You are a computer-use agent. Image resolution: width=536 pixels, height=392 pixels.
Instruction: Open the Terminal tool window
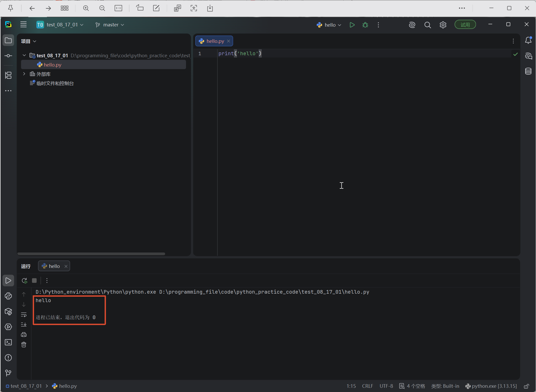(x=8, y=342)
